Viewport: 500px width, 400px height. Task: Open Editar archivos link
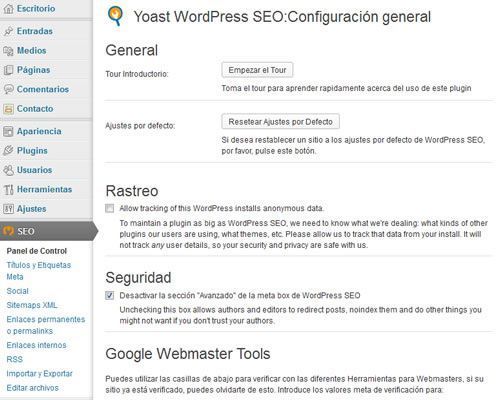[32, 388]
